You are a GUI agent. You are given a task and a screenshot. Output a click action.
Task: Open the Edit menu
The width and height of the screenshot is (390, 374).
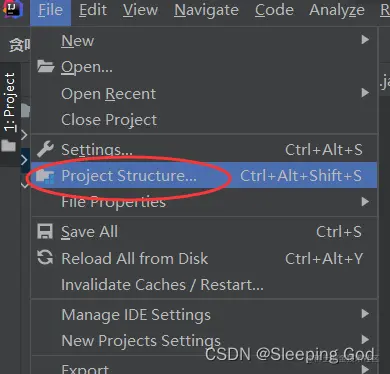93,10
